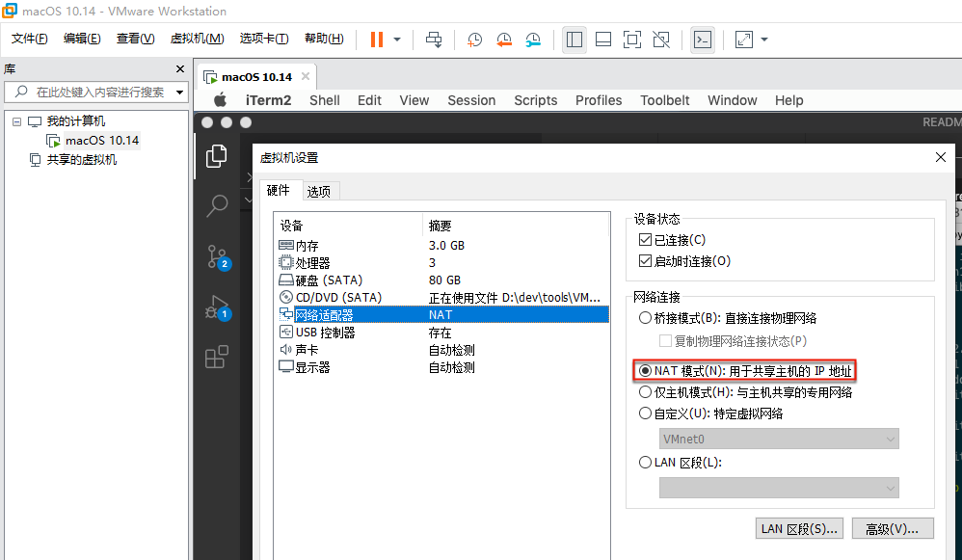The width and height of the screenshot is (962, 560).
Task: Open the 编辑(E) menu
Action: 82,39
